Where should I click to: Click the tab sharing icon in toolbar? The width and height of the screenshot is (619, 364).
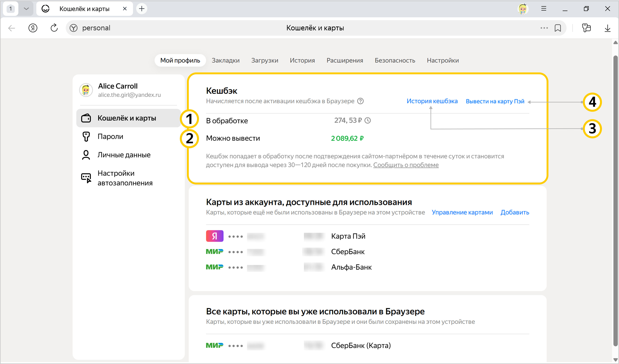point(586,28)
